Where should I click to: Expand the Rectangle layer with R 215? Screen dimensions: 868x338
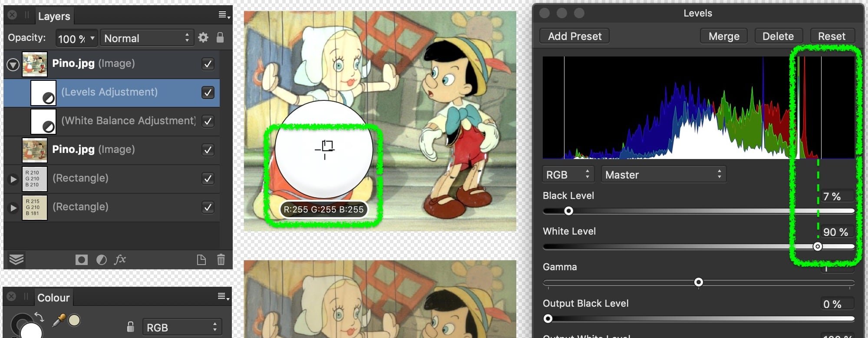[x=13, y=208]
